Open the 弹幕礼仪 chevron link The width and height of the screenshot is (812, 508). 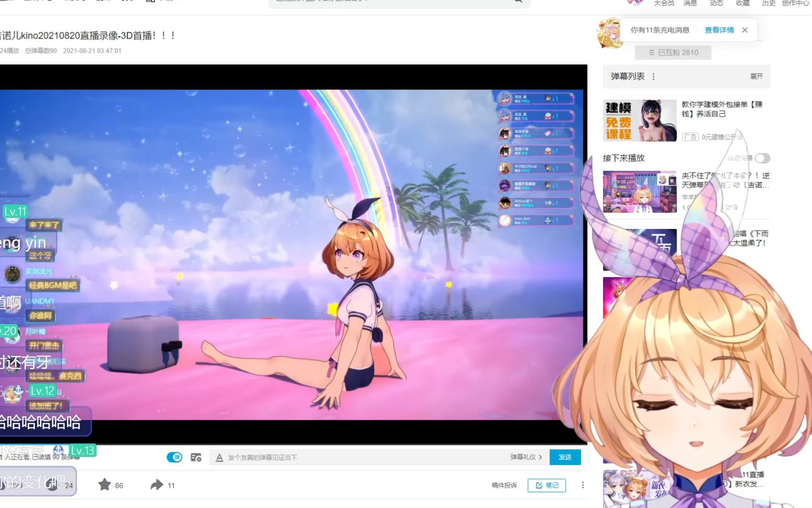[526, 457]
